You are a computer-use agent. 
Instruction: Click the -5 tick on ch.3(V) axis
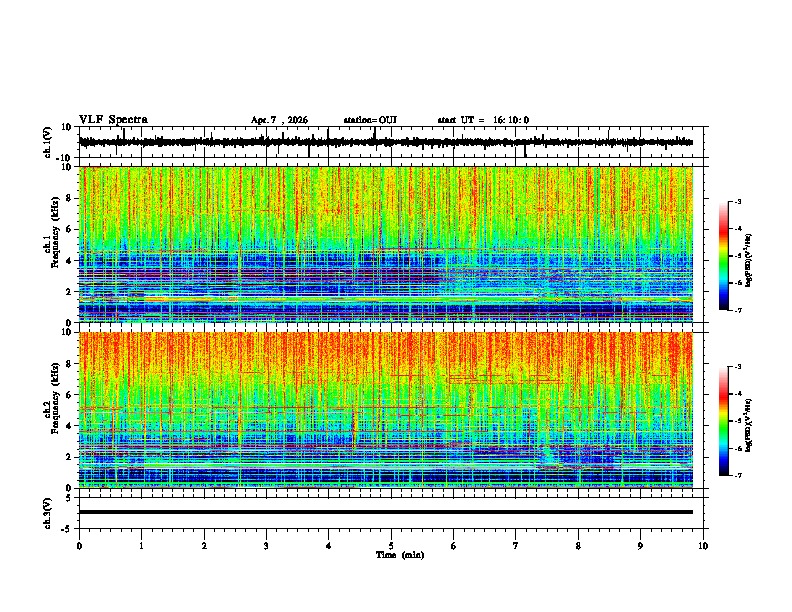coord(67,529)
